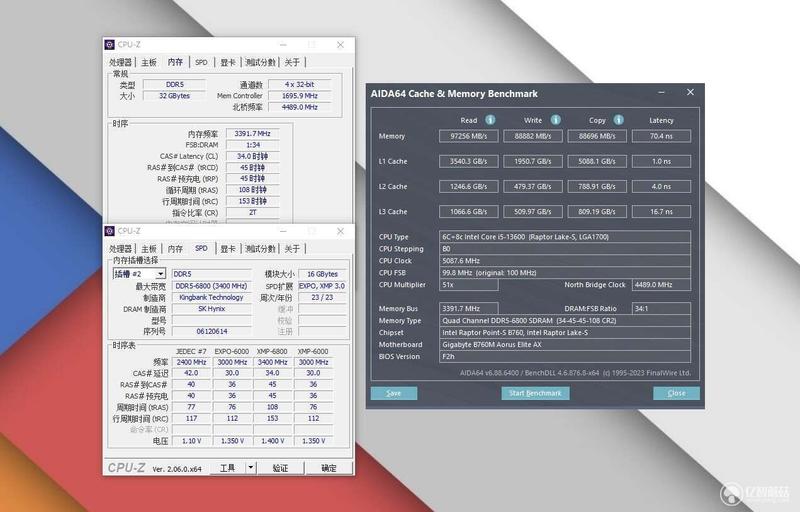
Task: Open 处理器 tab in upper CPU-Z window
Action: pos(120,62)
